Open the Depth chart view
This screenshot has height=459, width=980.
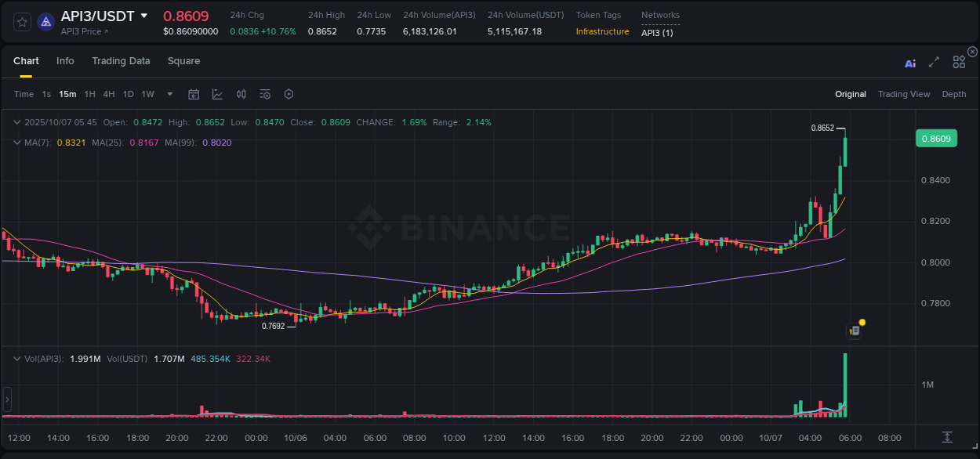pos(953,93)
